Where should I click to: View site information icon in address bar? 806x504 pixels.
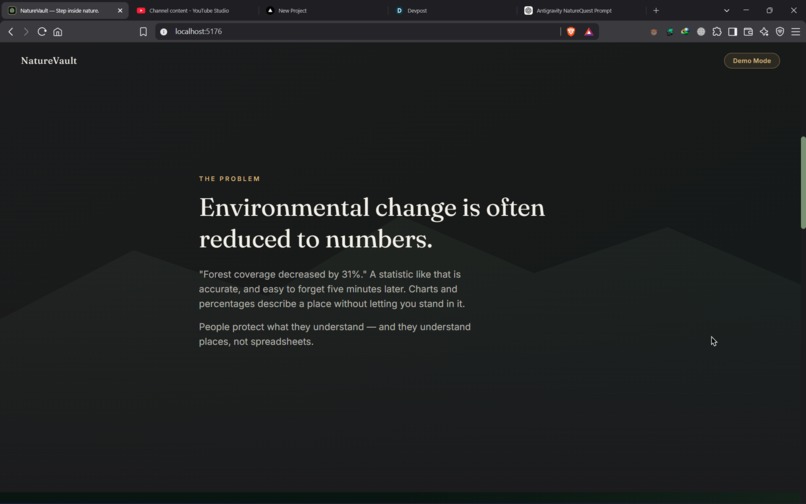pyautogui.click(x=163, y=32)
